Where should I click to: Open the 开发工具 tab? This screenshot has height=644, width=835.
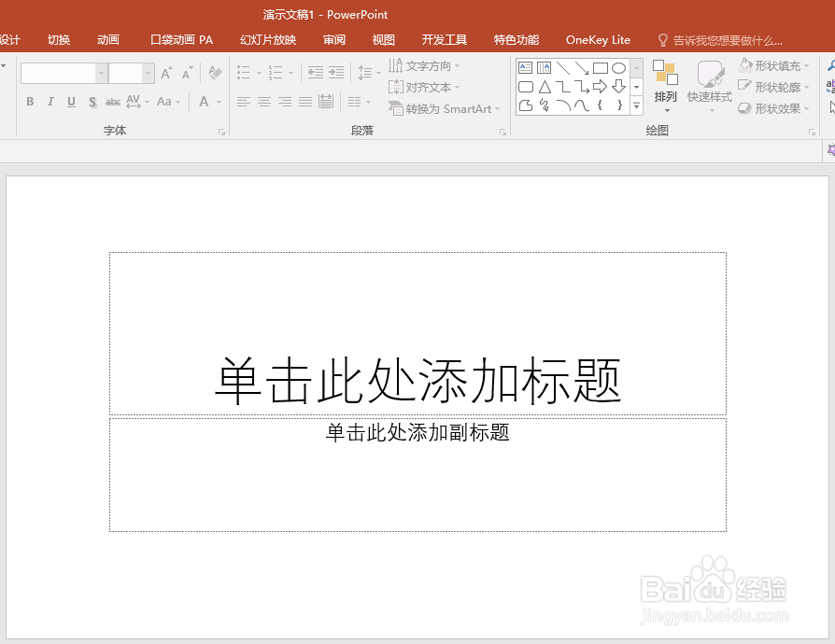pyautogui.click(x=445, y=40)
